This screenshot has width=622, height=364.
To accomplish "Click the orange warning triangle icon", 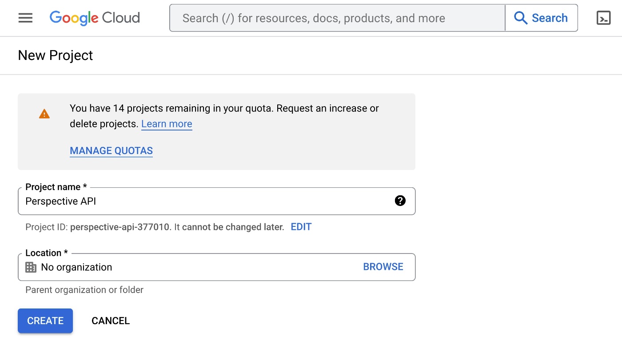I will [x=44, y=114].
